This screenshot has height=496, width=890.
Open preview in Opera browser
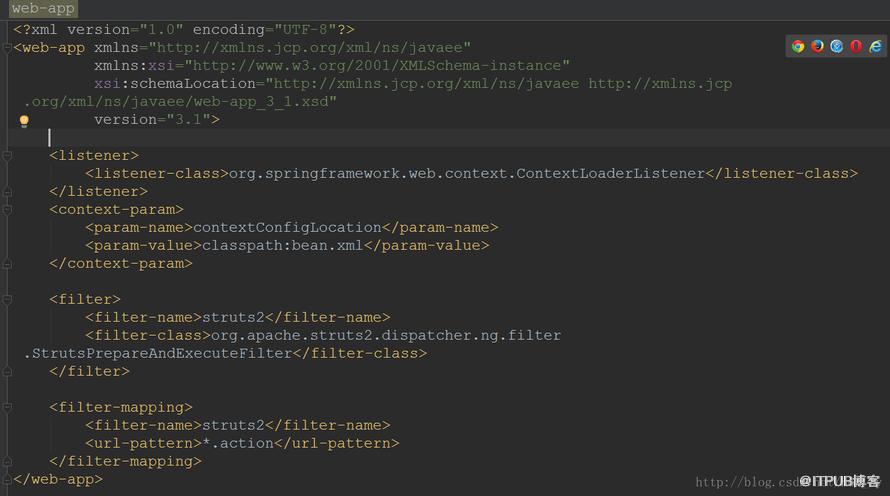point(856,47)
